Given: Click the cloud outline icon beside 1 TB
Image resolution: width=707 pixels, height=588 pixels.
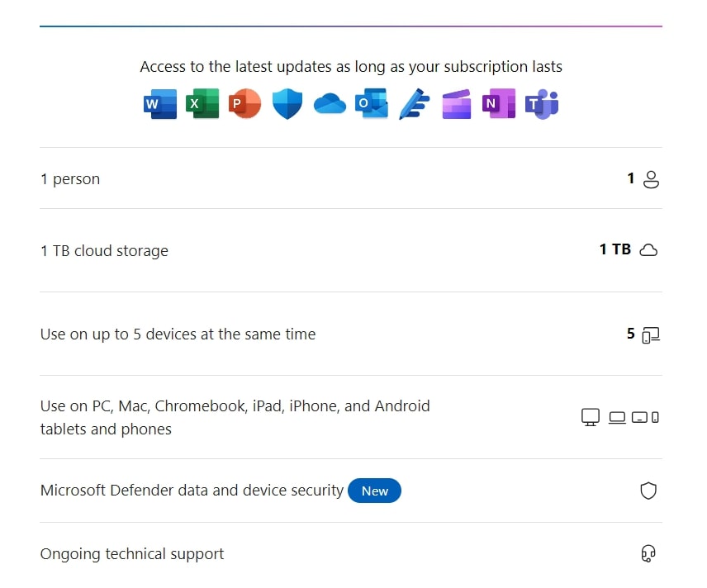Looking at the screenshot, I should click(x=648, y=249).
